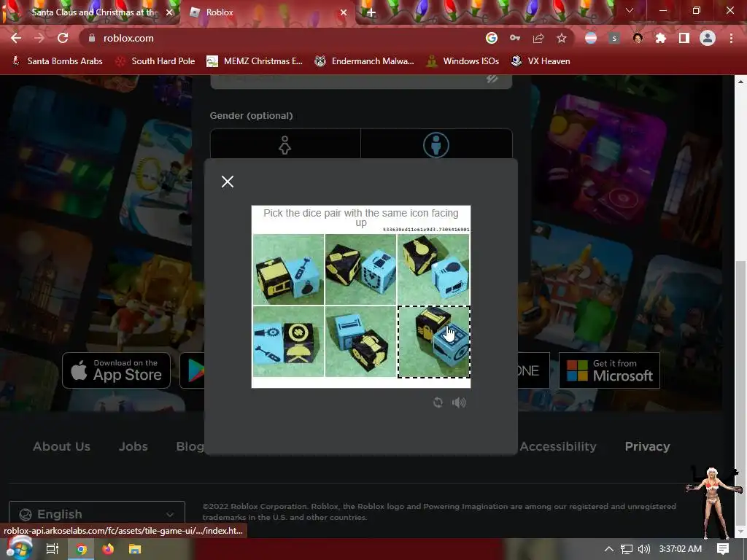Open a new browser tab
This screenshot has height=560, width=747.
(371, 12)
